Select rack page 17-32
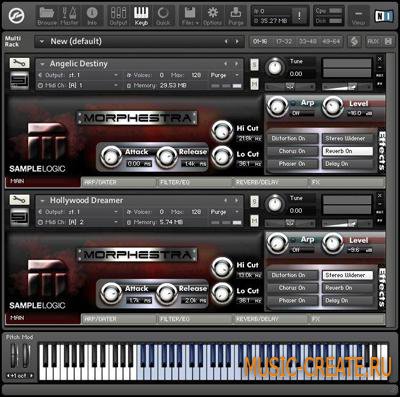 click(x=284, y=42)
